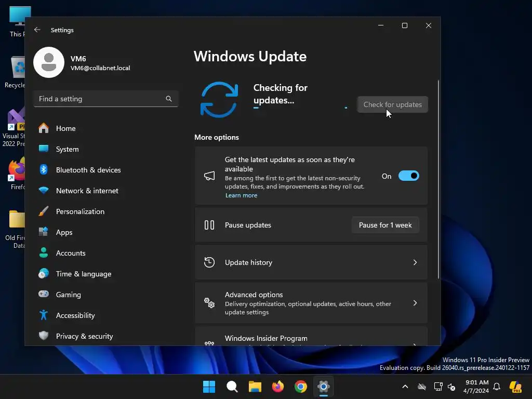Screen dimensions: 532x399
Task: Open Windows Insider Program row
Action: pos(311,336)
